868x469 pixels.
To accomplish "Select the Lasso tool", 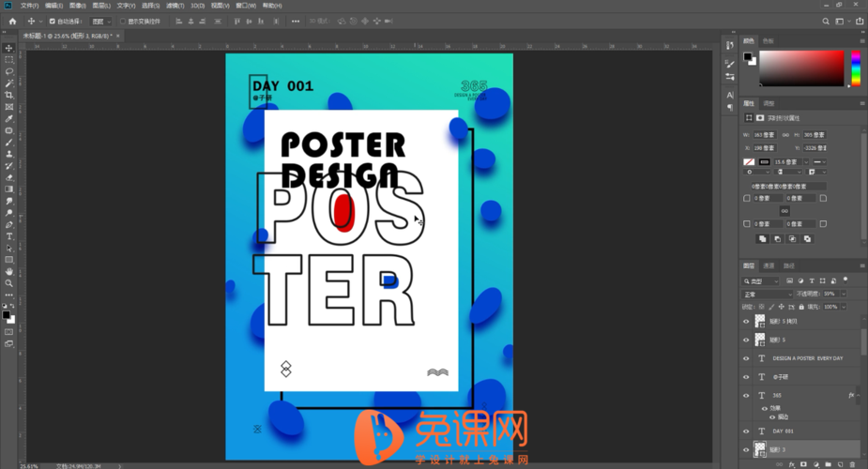I will [8, 71].
